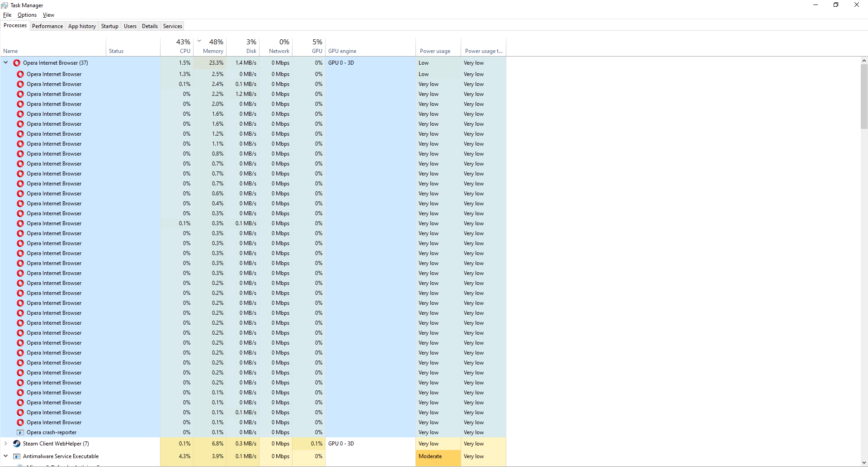Sort processes by the CPU column

click(x=181, y=47)
